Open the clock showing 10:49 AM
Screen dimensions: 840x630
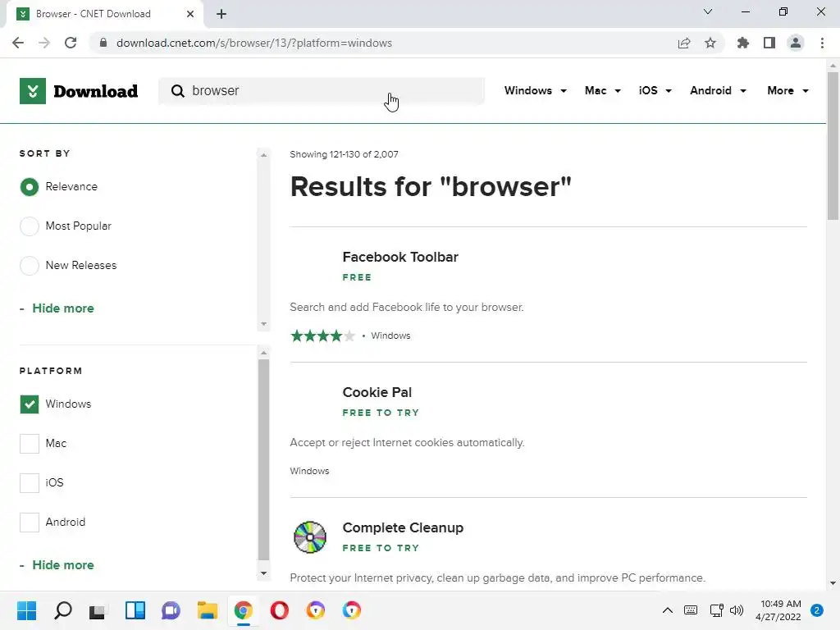pos(780,610)
